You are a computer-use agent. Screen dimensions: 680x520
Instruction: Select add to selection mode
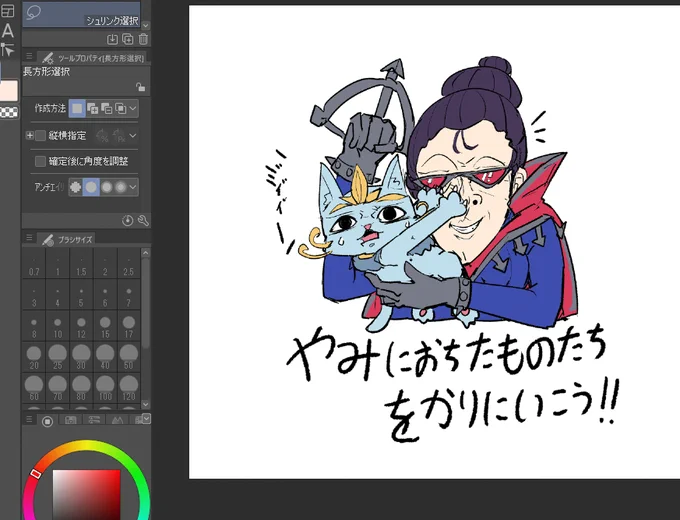pyautogui.click(x=92, y=108)
